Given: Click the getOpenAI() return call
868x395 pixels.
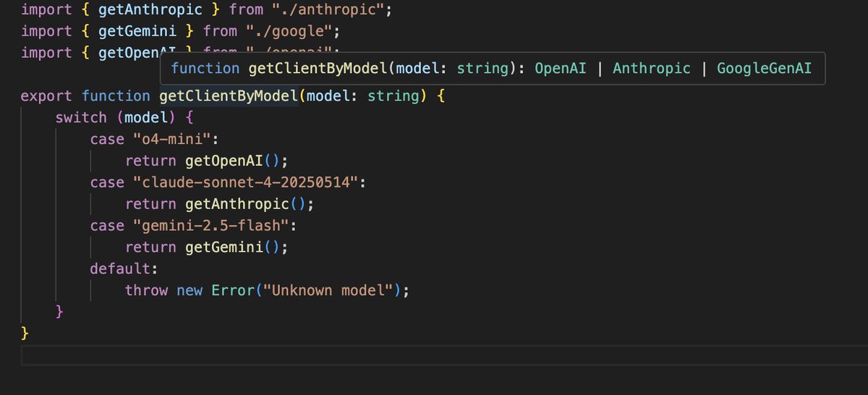Looking at the screenshot, I should 236,161.
